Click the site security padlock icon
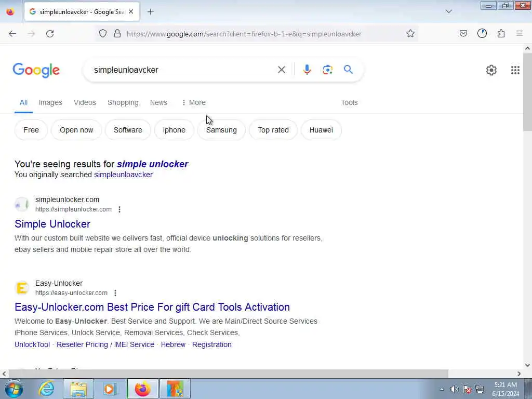Viewport: 532px width, 399px height. (117, 34)
